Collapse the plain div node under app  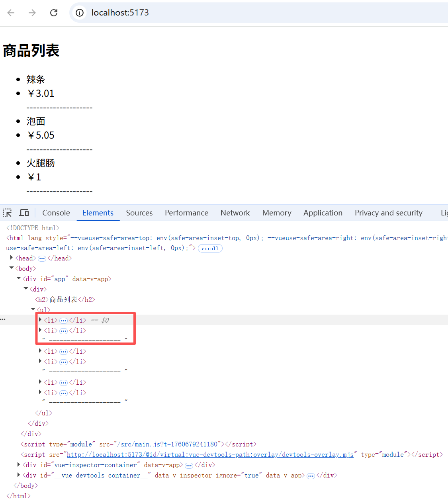[x=26, y=289]
